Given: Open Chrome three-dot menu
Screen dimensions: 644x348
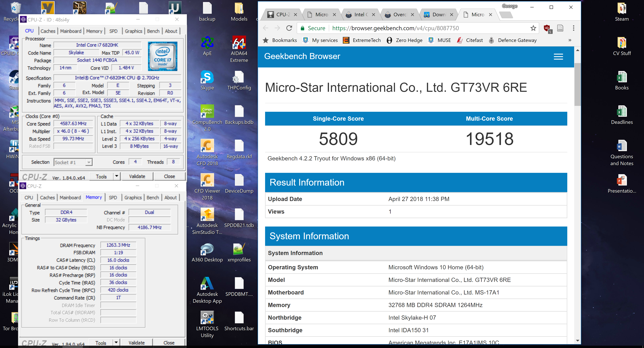Looking at the screenshot, I should click(x=574, y=28).
